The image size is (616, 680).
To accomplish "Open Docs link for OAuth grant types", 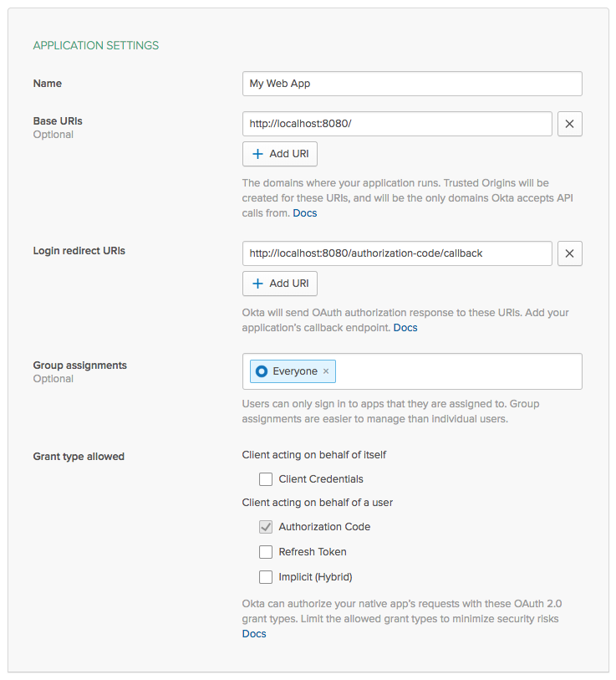I will (x=254, y=634).
